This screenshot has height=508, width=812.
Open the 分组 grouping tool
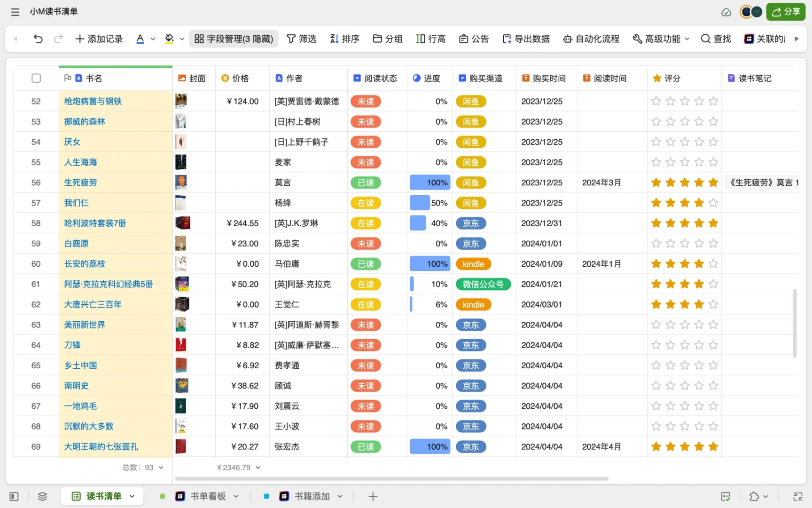(387, 39)
